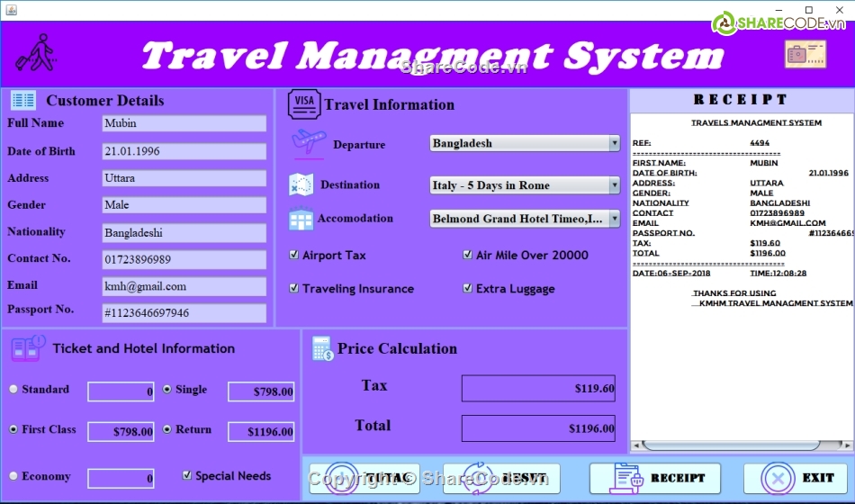
Task: Click the Accomodation hotel building icon
Action: coord(301,219)
